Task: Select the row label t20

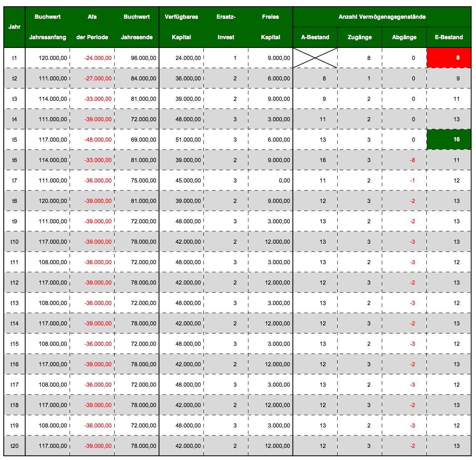Action: (15, 446)
